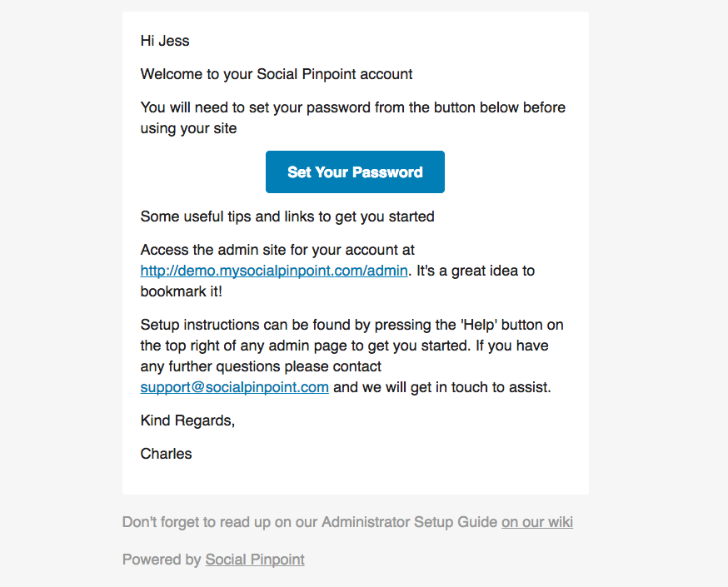The width and height of the screenshot is (728, 587).
Task: Click 'Access the admin site for your account at' text
Action: [277, 250]
